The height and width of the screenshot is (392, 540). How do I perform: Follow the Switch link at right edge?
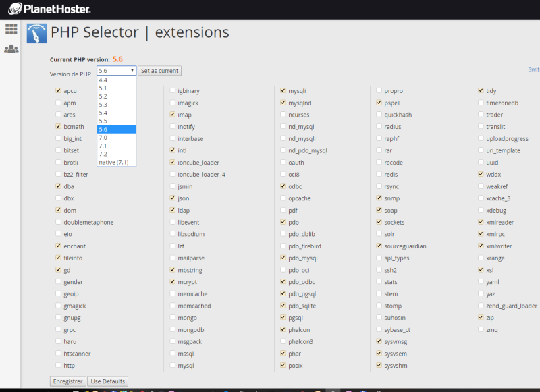click(x=534, y=69)
